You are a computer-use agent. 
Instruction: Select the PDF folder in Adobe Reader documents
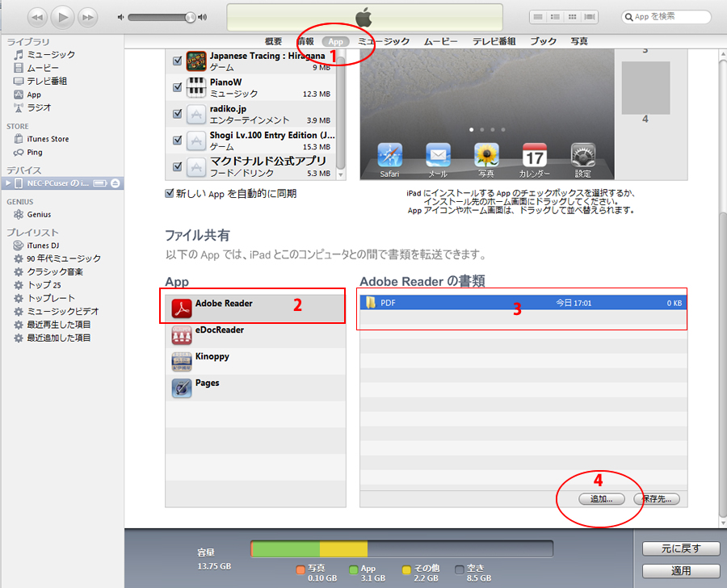523,303
